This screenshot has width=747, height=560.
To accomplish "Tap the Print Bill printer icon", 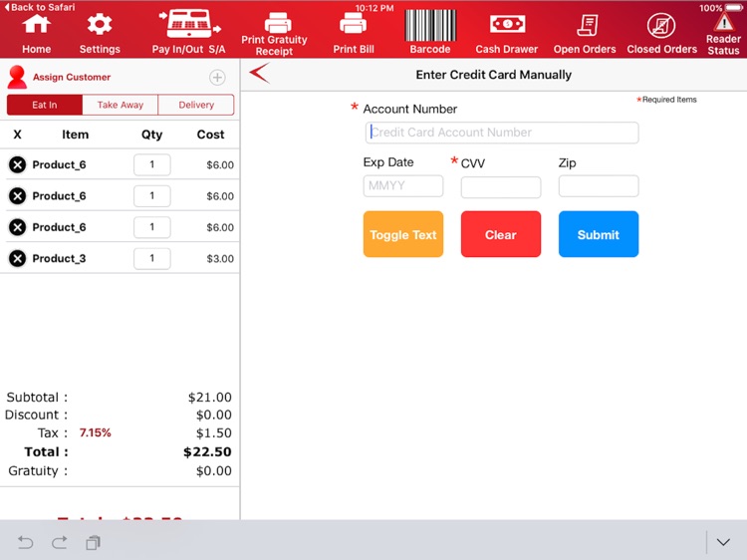I will click(x=353, y=23).
